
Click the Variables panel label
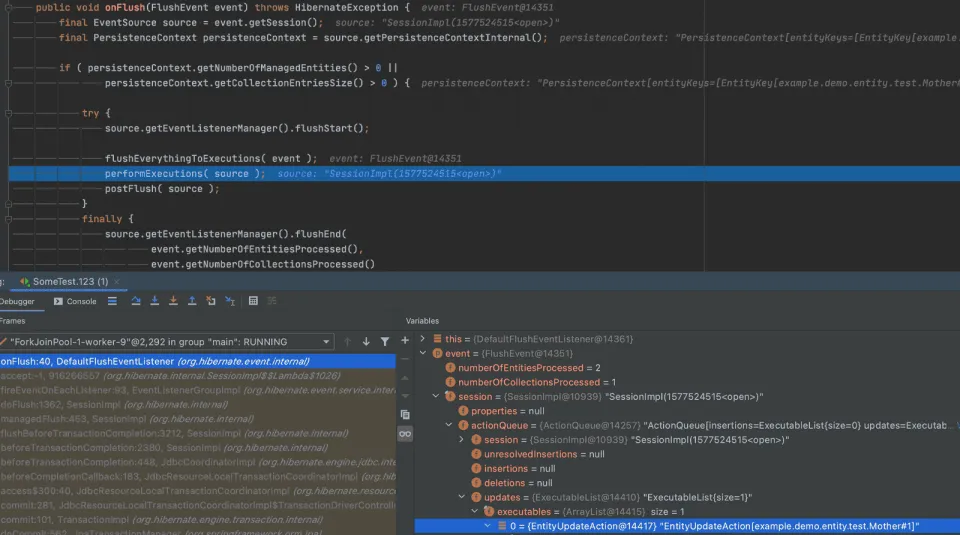422,321
